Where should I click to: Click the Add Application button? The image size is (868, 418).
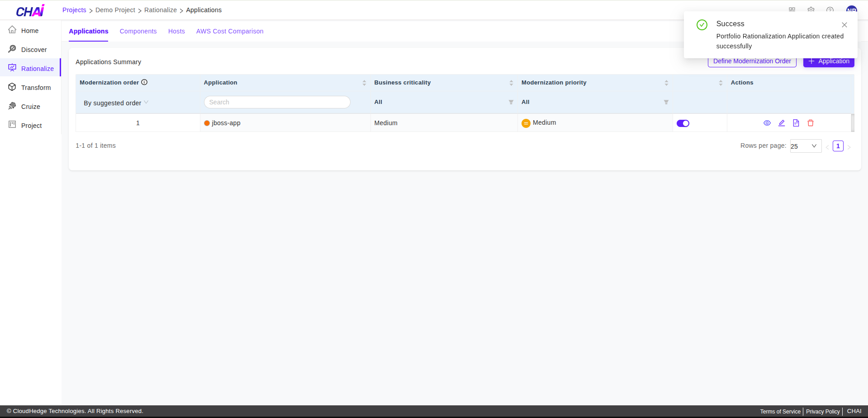(829, 61)
